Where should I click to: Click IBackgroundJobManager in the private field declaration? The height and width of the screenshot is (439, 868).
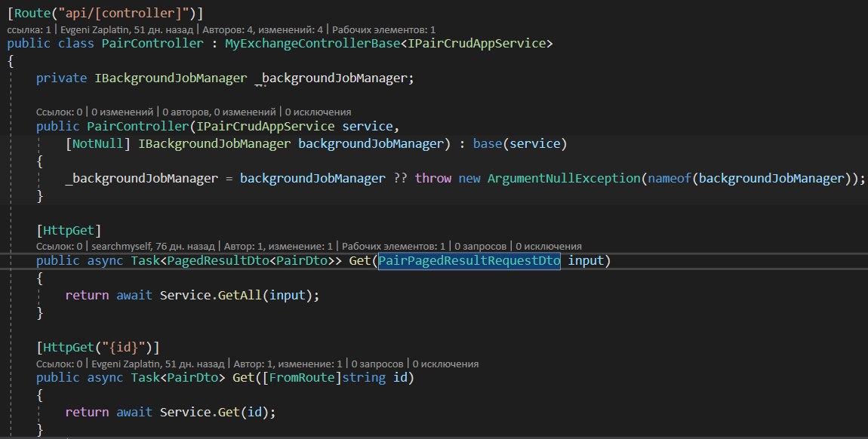[171, 78]
